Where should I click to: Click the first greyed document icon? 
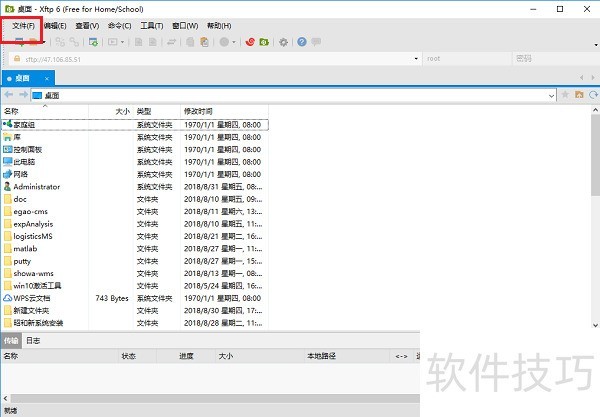[x=139, y=42]
